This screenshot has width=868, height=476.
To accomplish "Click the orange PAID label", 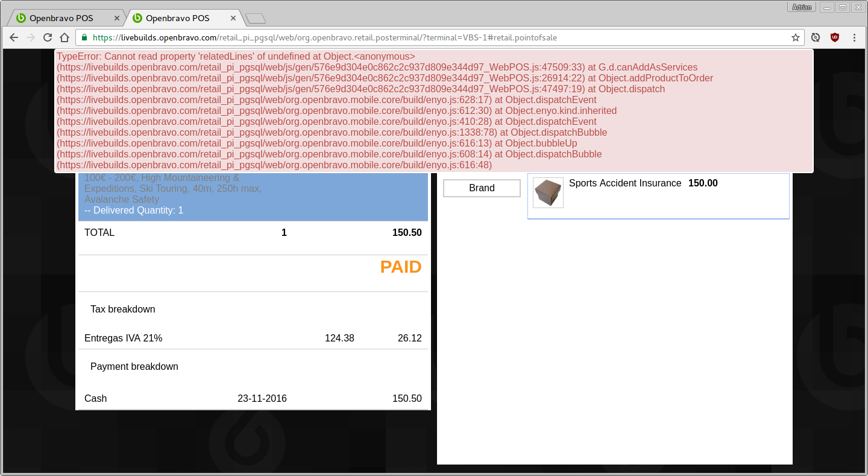I will coord(401,267).
